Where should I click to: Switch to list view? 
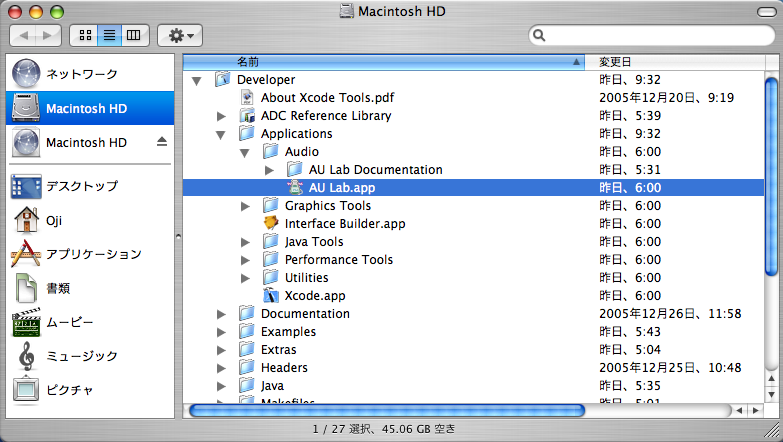pyautogui.click(x=109, y=35)
